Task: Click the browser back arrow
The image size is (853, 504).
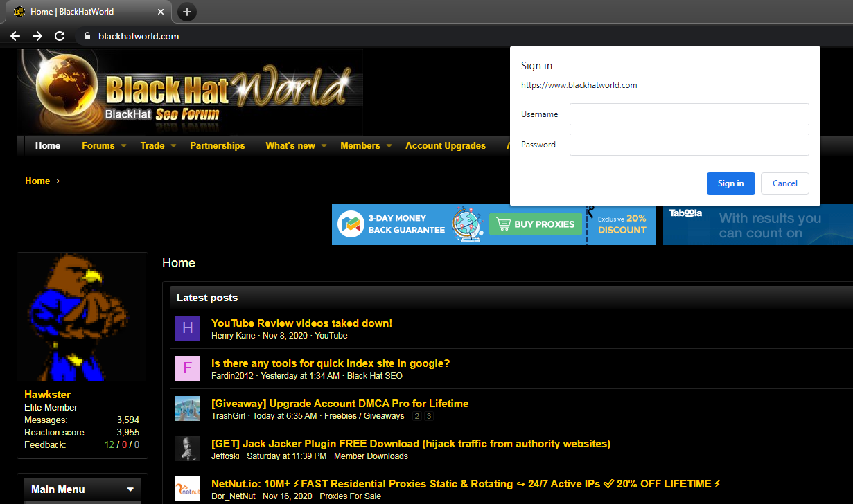Action: 15,36
